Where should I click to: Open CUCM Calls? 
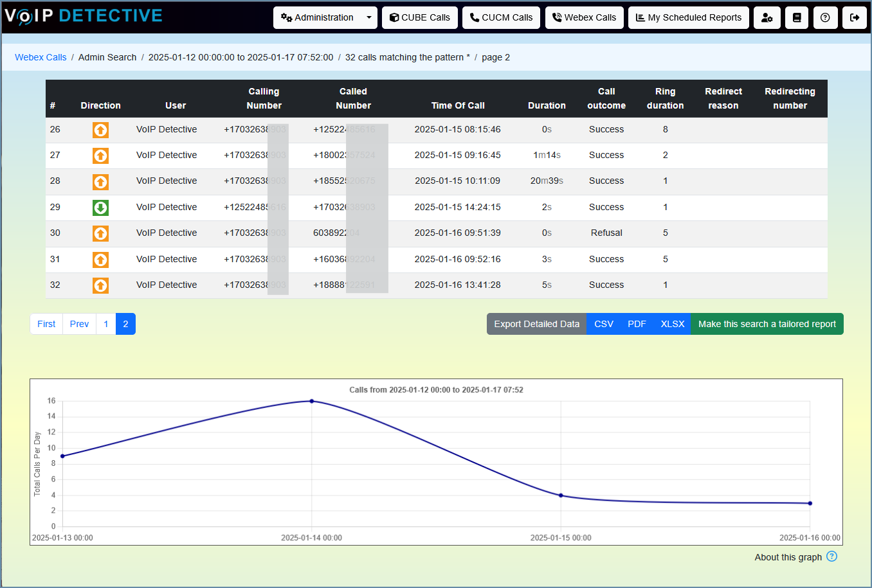click(x=501, y=18)
